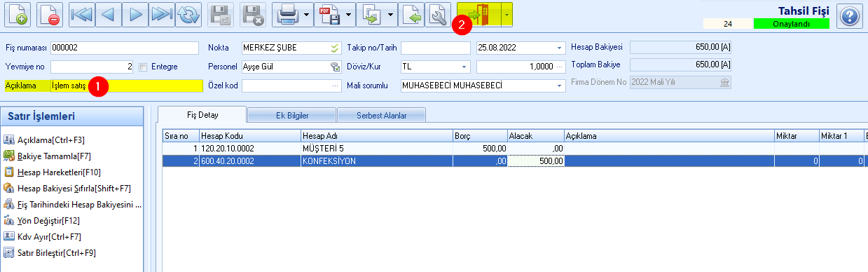This screenshot has width=868, height=272.
Task: Open the Döviz currency dropdown showing TL
Action: coord(464,67)
